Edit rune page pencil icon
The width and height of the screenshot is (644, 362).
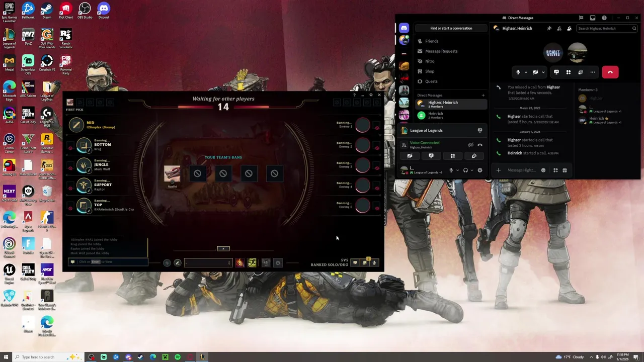[177, 263]
